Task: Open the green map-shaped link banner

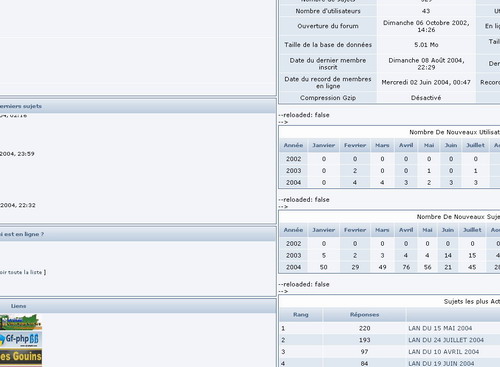Action: click(x=21, y=322)
